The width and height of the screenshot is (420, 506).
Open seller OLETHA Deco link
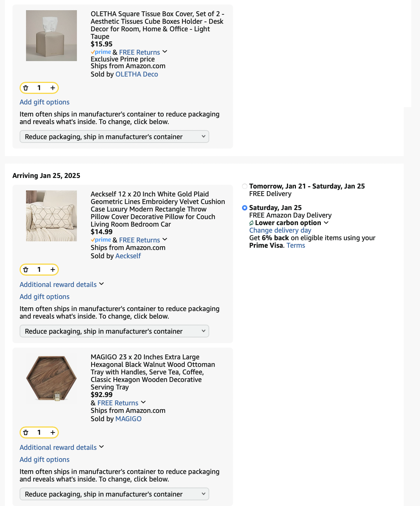click(x=136, y=74)
